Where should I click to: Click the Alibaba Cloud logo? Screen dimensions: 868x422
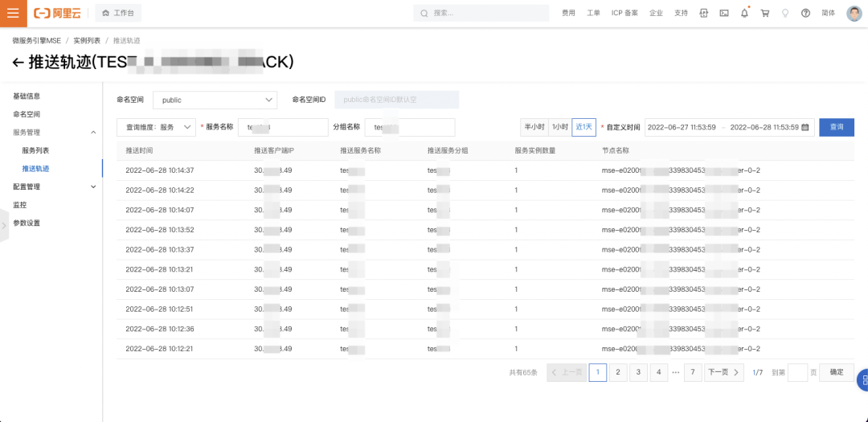coord(57,14)
